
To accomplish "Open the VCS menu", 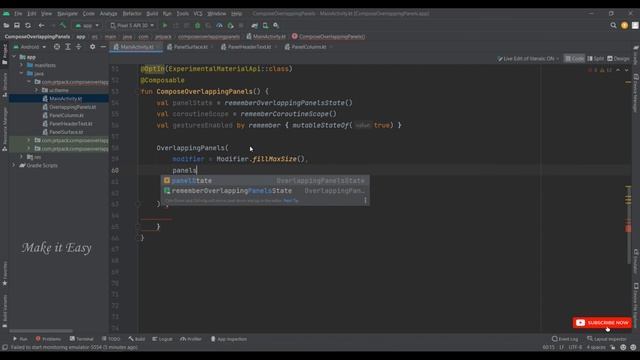I will click(x=198, y=13).
